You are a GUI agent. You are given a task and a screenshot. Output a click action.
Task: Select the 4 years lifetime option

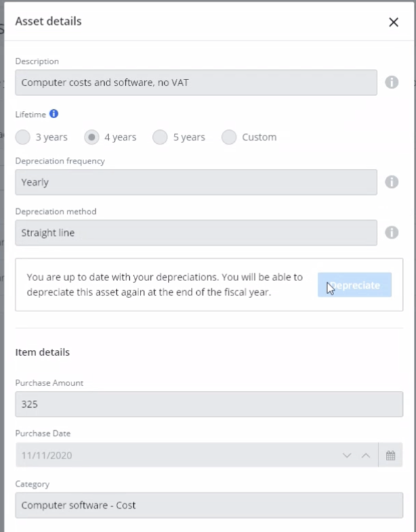click(x=92, y=137)
